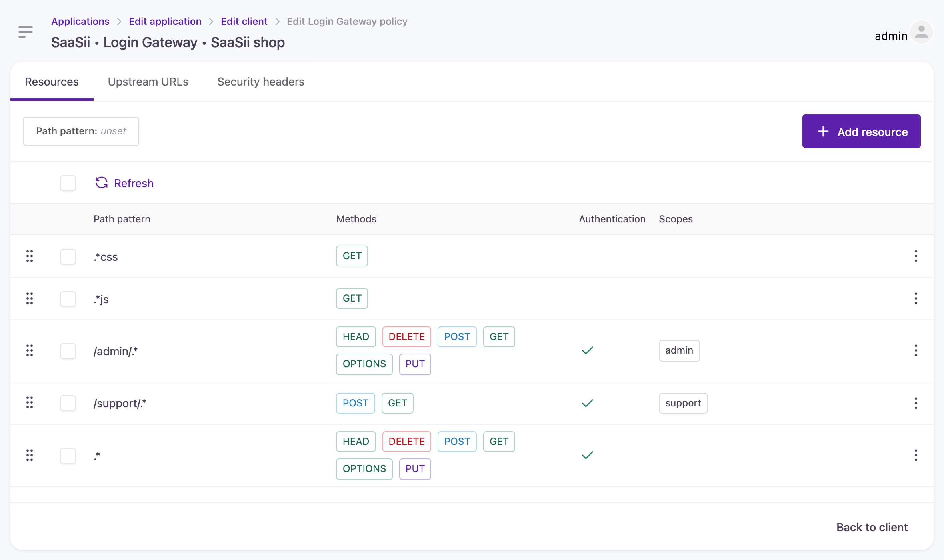Open the hamburger navigation menu icon
The height and width of the screenshot is (560, 944).
(26, 32)
